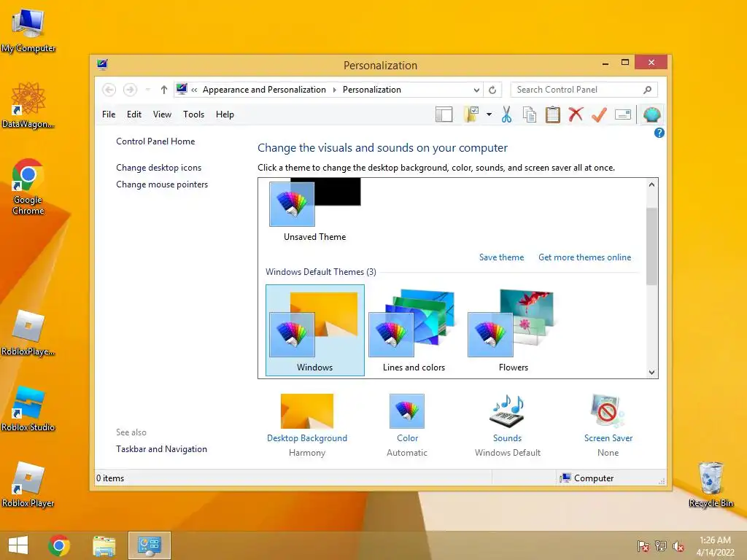This screenshot has height=560, width=747.
Task: Click the layout pane toolbar icon
Action: 444,114
